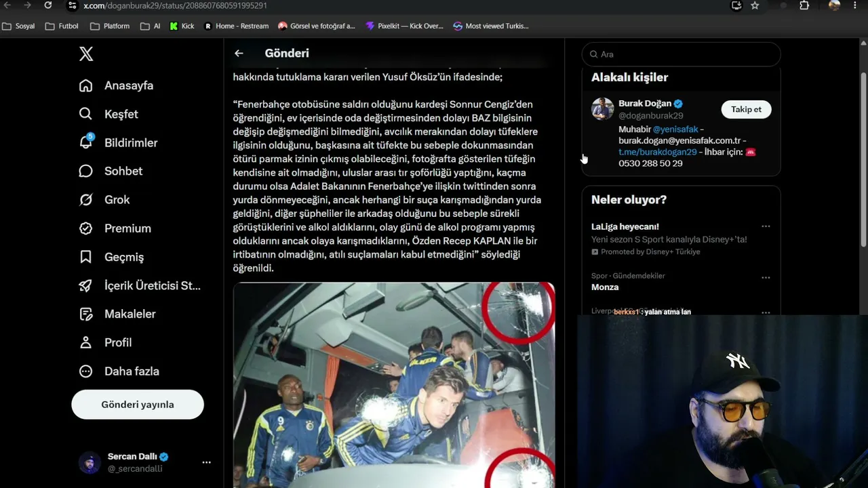Open the Fenerbahçe bus photo
This screenshot has height=488, width=868.
(394, 384)
